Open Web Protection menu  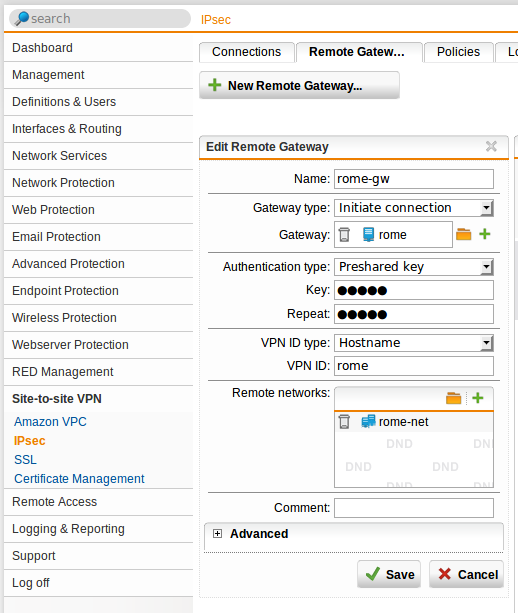tap(99, 210)
